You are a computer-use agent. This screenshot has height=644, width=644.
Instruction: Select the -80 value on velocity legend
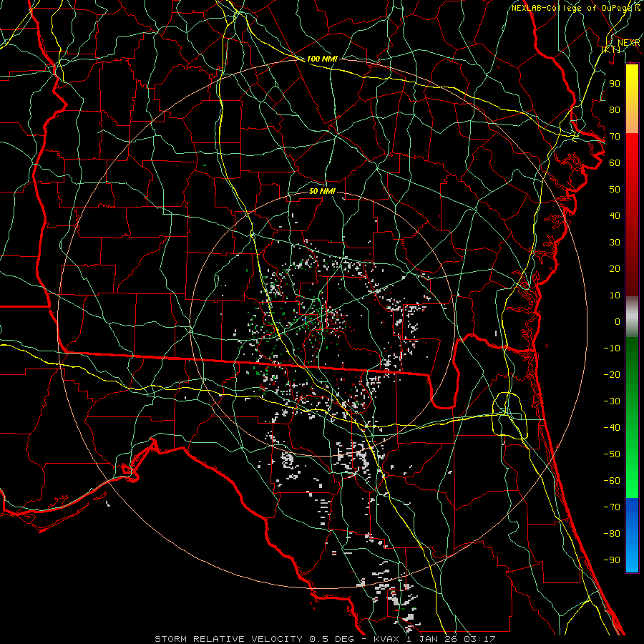pyautogui.click(x=612, y=534)
